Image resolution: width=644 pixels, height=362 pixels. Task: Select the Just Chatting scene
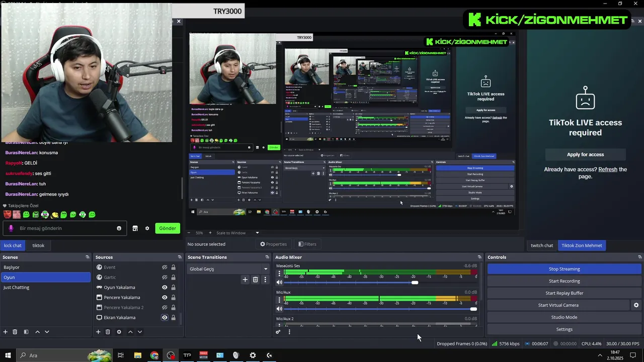tap(45, 288)
